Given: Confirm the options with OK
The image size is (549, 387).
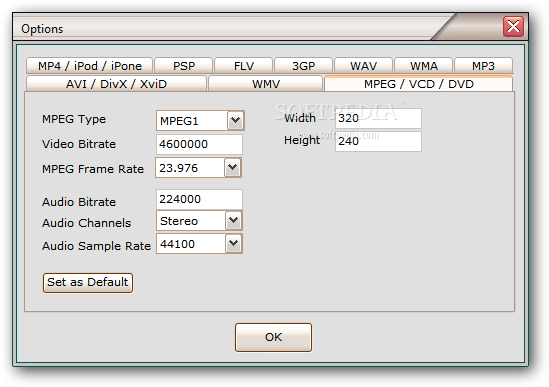Looking at the screenshot, I should 273,337.
